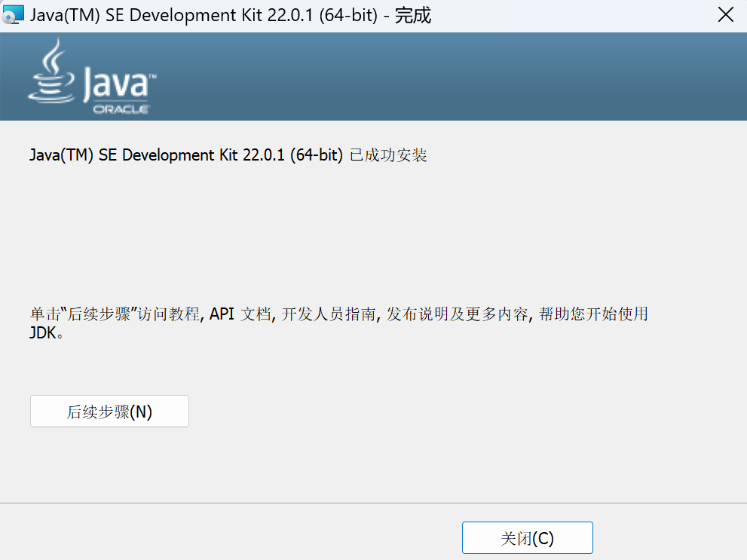Click the 'Java' wordmark in the blue banner
The height and width of the screenshot is (560, 747).
click(x=117, y=85)
